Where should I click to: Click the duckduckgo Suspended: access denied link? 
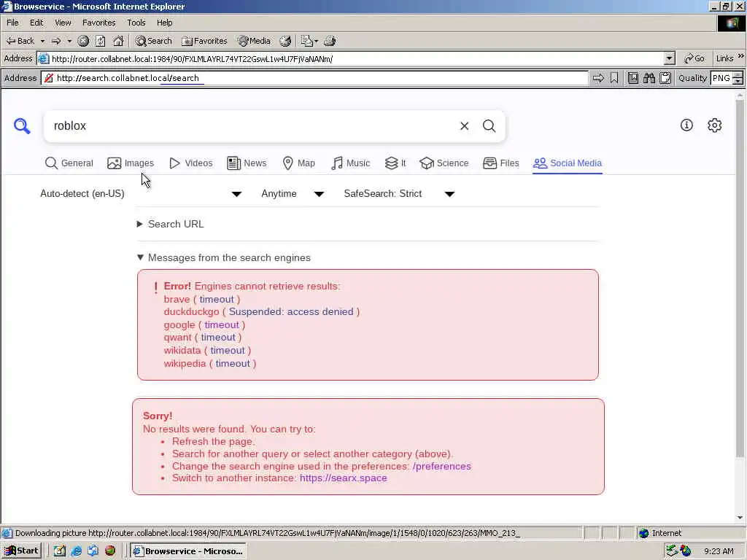pos(290,312)
